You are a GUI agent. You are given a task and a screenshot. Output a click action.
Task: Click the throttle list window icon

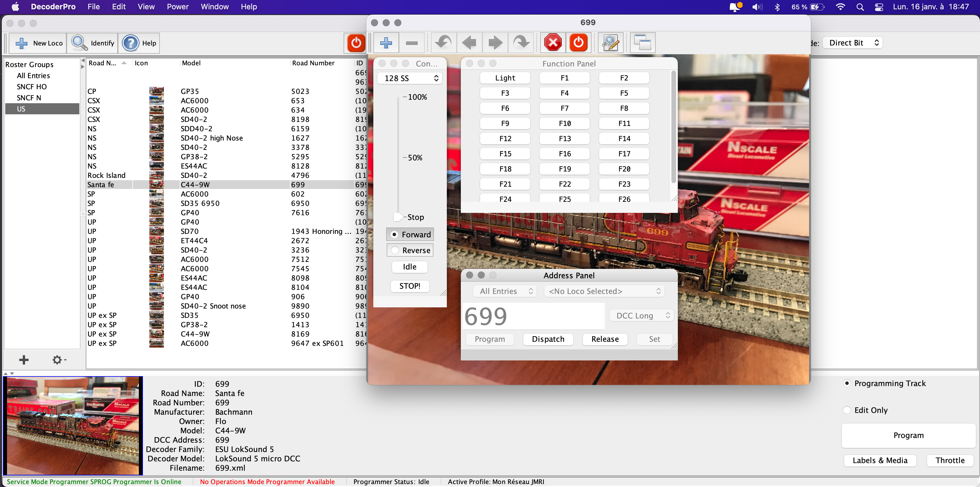pyautogui.click(x=643, y=43)
